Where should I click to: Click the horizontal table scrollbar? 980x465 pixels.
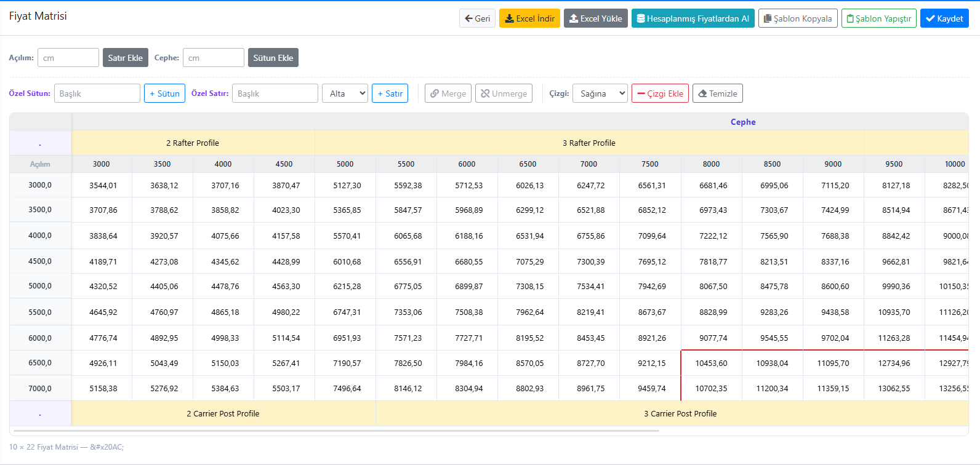(x=336, y=431)
